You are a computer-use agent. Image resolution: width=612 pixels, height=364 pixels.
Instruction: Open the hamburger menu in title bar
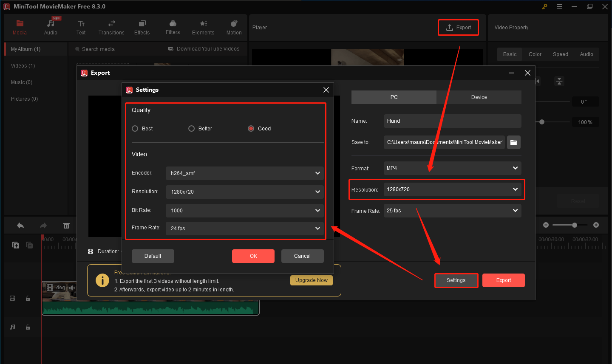[x=560, y=6]
